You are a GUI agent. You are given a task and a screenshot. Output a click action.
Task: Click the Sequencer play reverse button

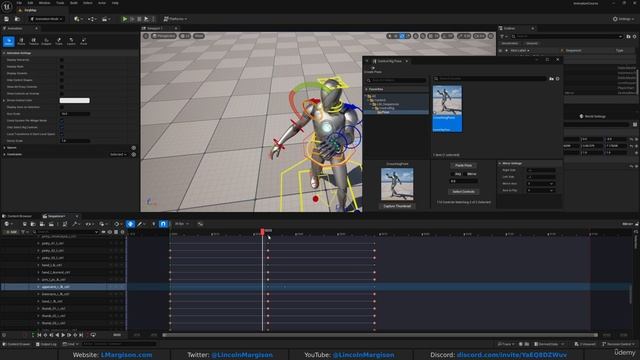coord(57,335)
